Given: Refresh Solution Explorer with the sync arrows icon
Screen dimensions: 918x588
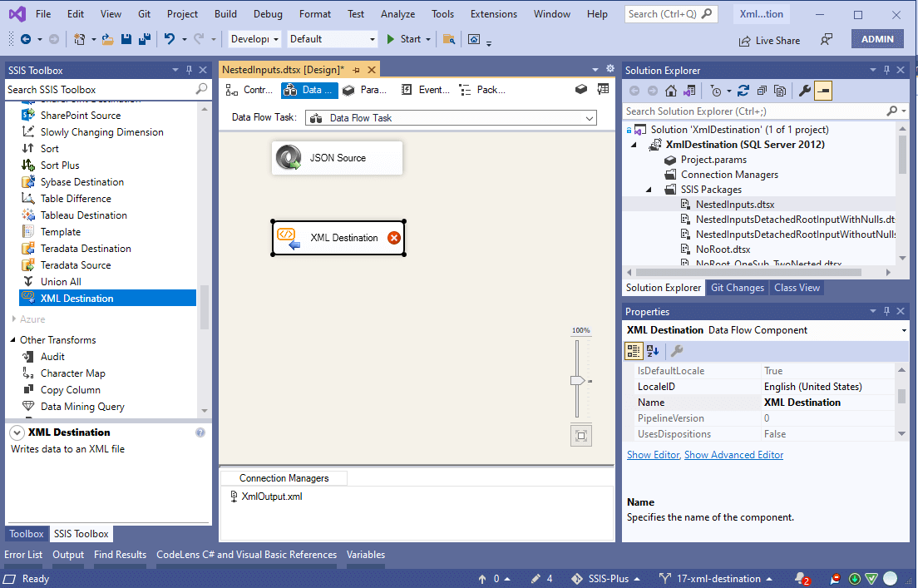Looking at the screenshot, I should coord(743,91).
